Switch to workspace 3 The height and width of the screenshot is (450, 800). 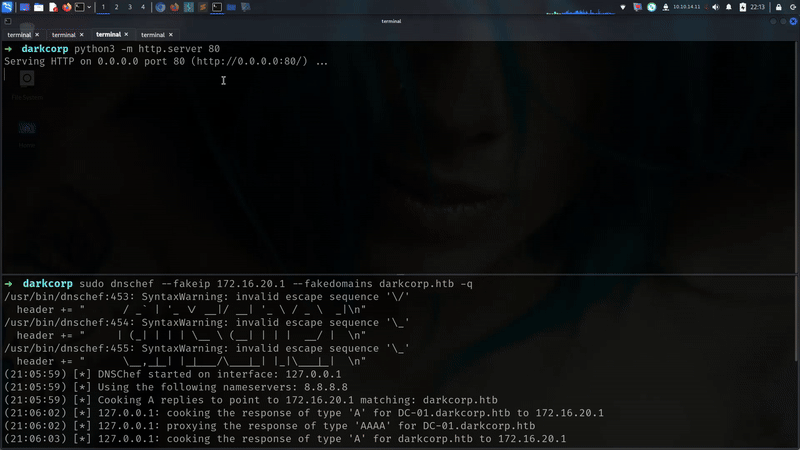129,7
